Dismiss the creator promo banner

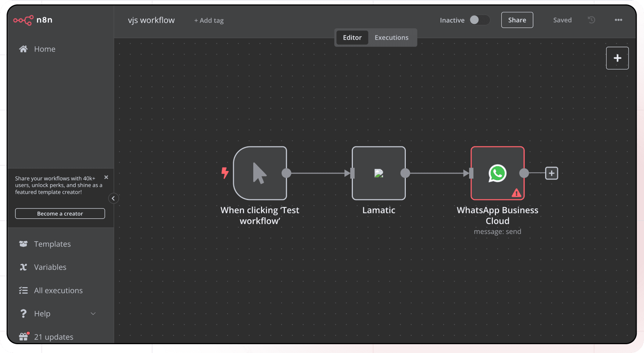[x=106, y=177]
